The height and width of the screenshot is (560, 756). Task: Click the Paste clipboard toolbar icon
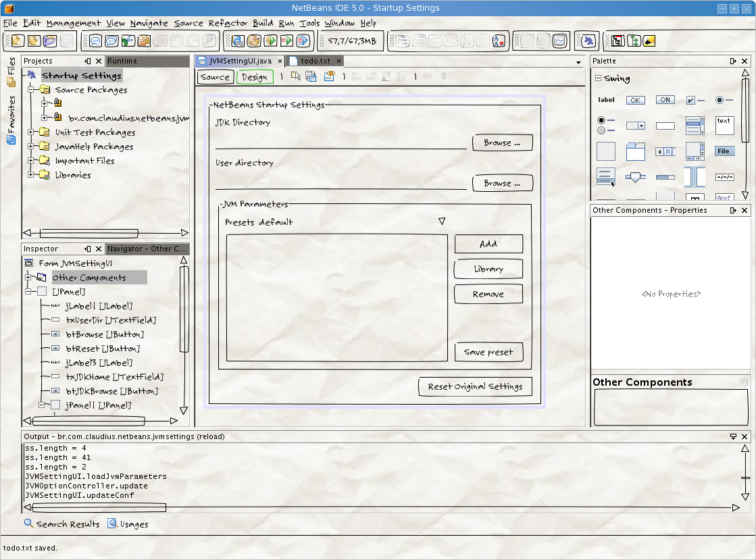(144, 41)
